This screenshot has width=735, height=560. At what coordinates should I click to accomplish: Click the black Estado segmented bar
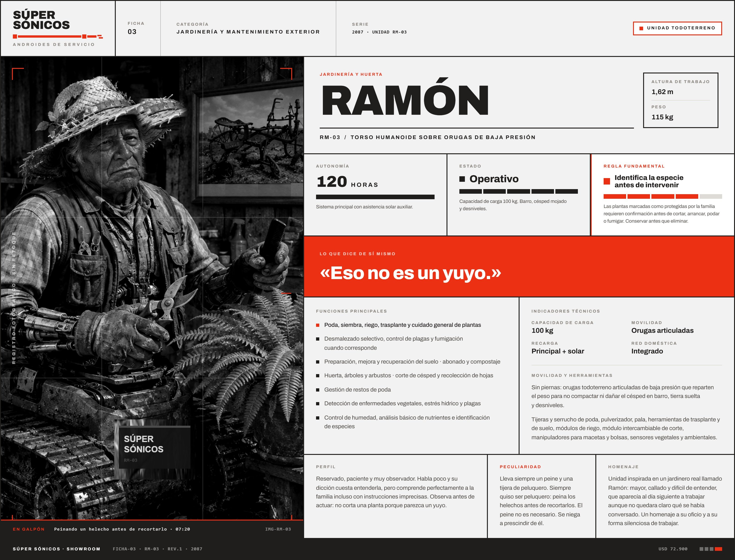[518, 191]
